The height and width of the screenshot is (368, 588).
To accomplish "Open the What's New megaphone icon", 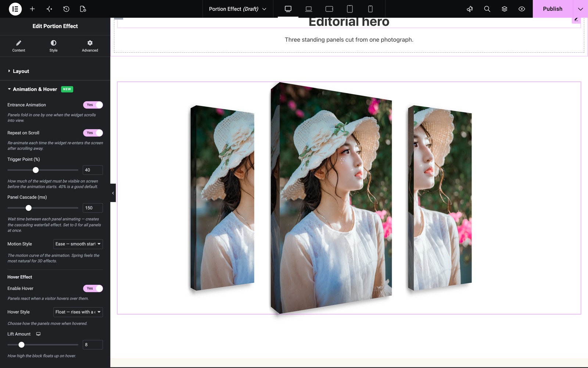I will 470,9.
